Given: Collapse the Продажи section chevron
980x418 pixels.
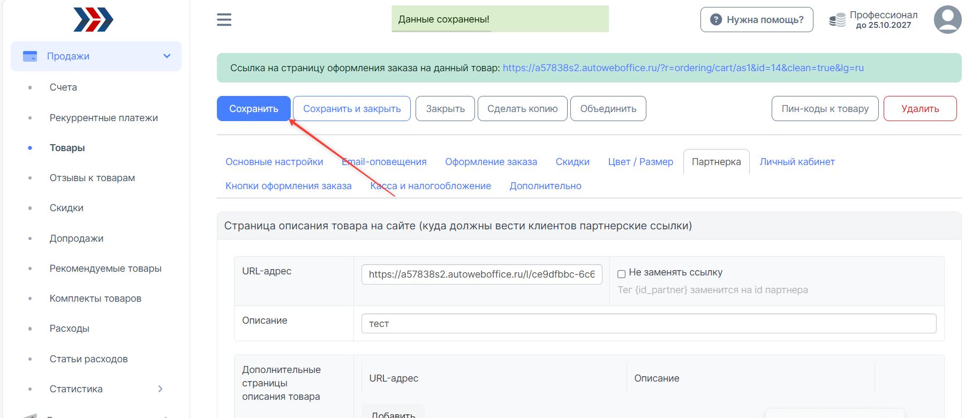Looking at the screenshot, I should (167, 56).
